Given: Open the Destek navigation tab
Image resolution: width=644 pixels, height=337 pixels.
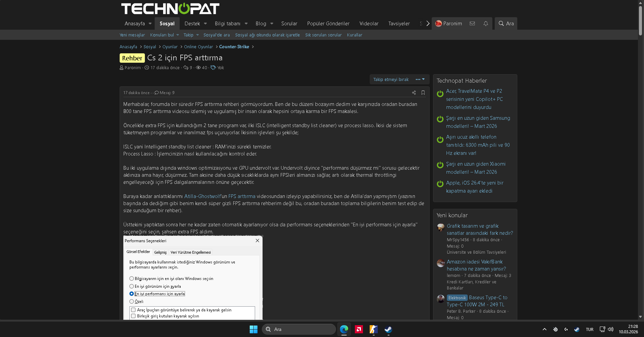Looking at the screenshot, I should (192, 24).
